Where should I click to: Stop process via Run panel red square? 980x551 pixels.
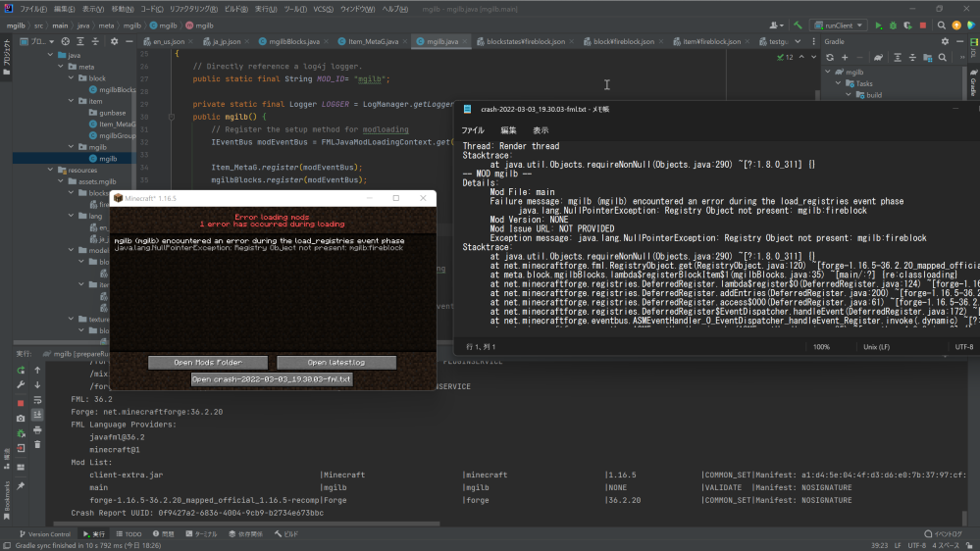tap(21, 403)
